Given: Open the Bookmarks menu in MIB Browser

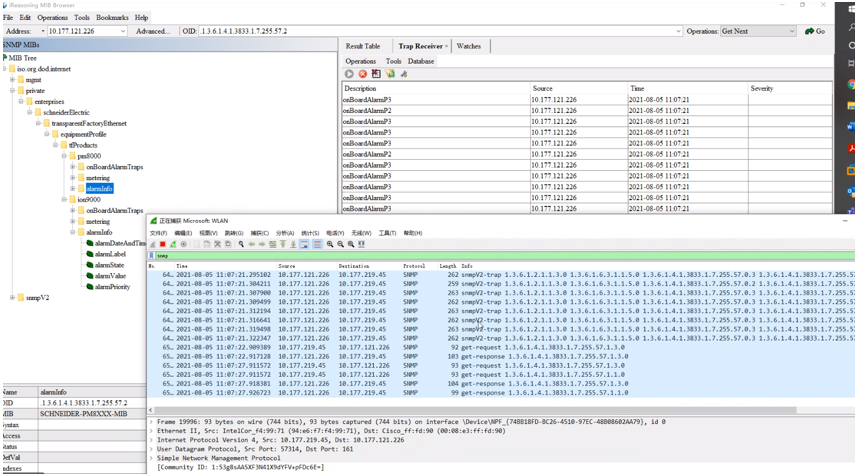Looking at the screenshot, I should tap(112, 18).
